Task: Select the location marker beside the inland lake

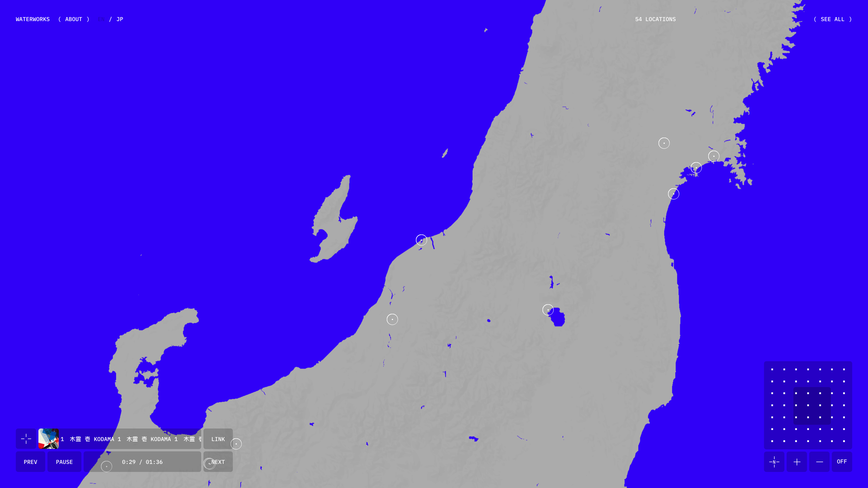Action: coord(548,310)
